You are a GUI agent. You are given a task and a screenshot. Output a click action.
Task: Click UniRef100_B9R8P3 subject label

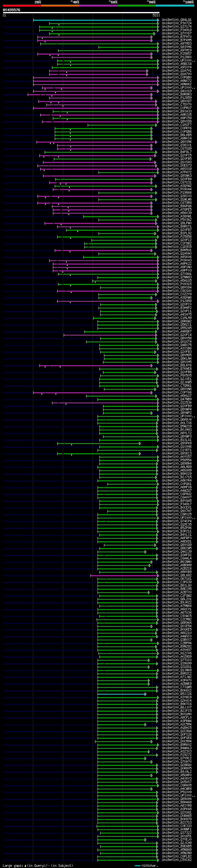point(177,94)
